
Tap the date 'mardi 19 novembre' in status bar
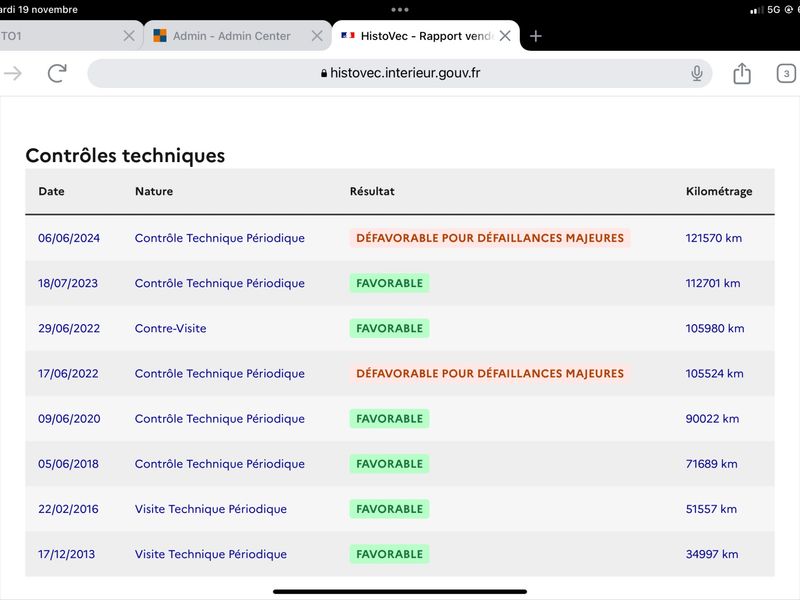point(39,10)
